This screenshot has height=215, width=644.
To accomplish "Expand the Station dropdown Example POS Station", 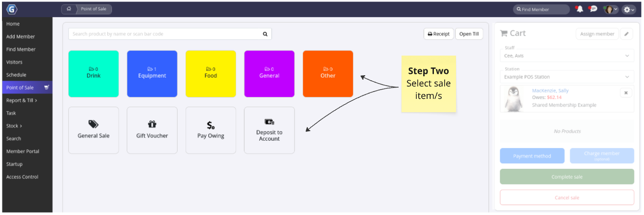I will pos(567,77).
